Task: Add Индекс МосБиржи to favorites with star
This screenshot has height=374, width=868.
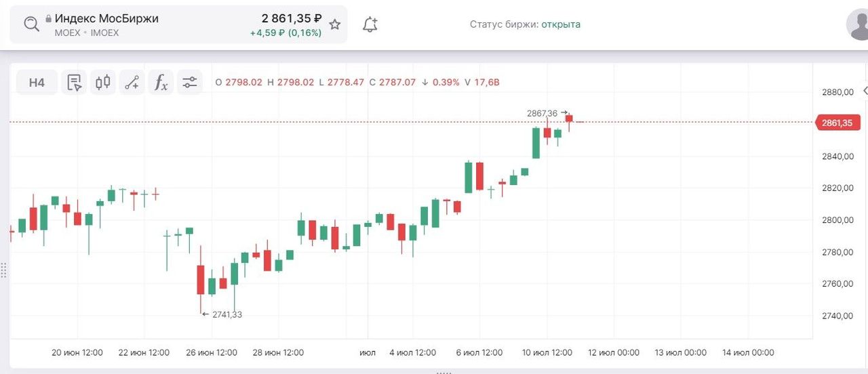Action: click(x=334, y=24)
